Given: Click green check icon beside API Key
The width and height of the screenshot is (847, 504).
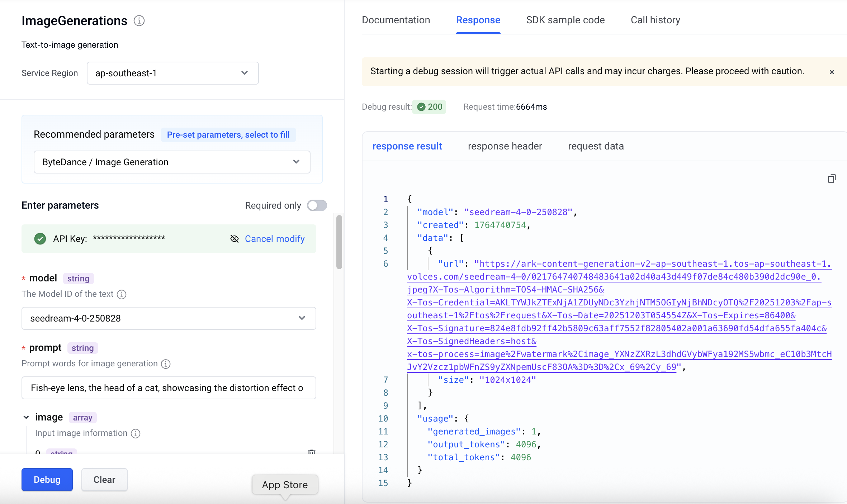Looking at the screenshot, I should [x=40, y=239].
